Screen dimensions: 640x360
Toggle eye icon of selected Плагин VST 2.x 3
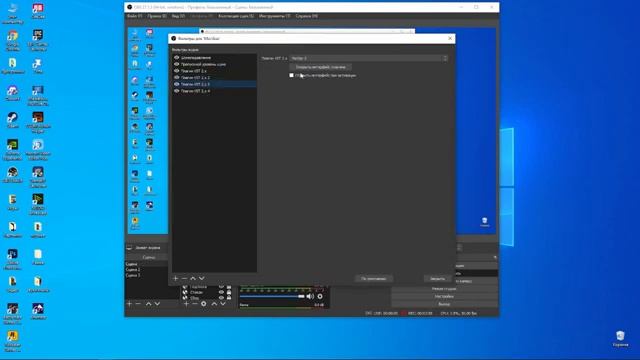click(x=177, y=84)
